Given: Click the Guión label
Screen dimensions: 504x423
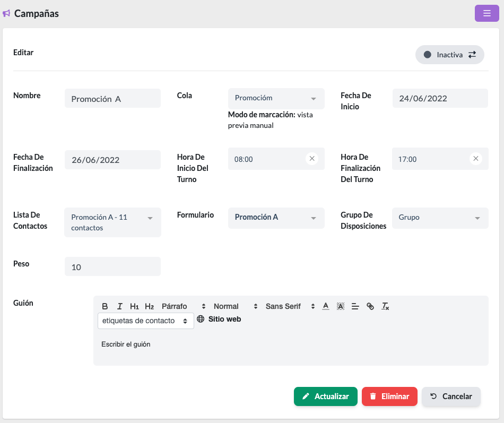Looking at the screenshot, I should (23, 303).
